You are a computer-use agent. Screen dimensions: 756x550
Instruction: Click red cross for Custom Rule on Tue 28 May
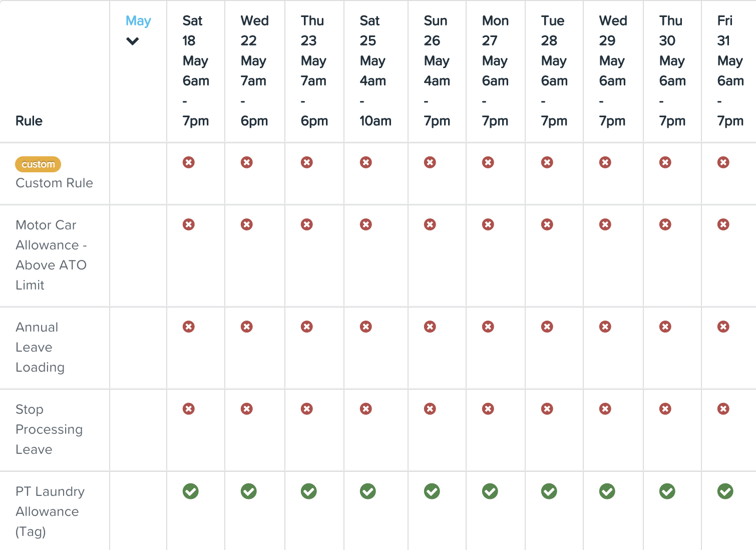tap(547, 162)
